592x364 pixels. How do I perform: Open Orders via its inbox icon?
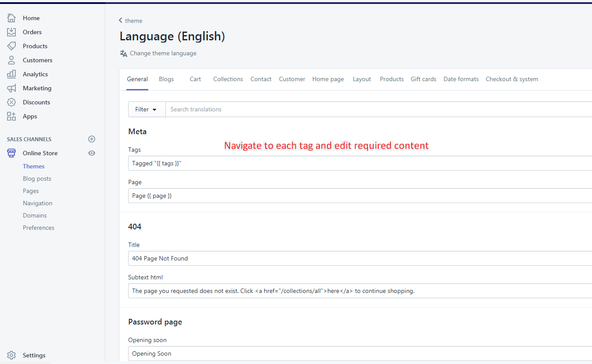(x=11, y=32)
